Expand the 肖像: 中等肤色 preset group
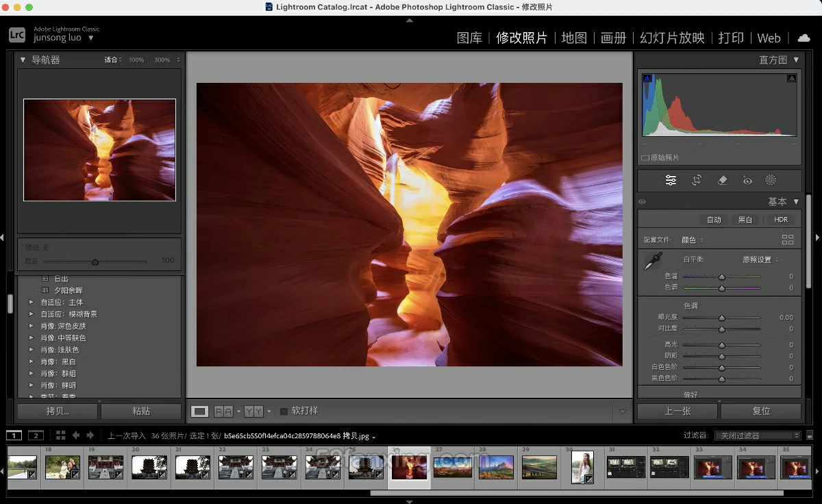The height and width of the screenshot is (504, 822). point(32,338)
